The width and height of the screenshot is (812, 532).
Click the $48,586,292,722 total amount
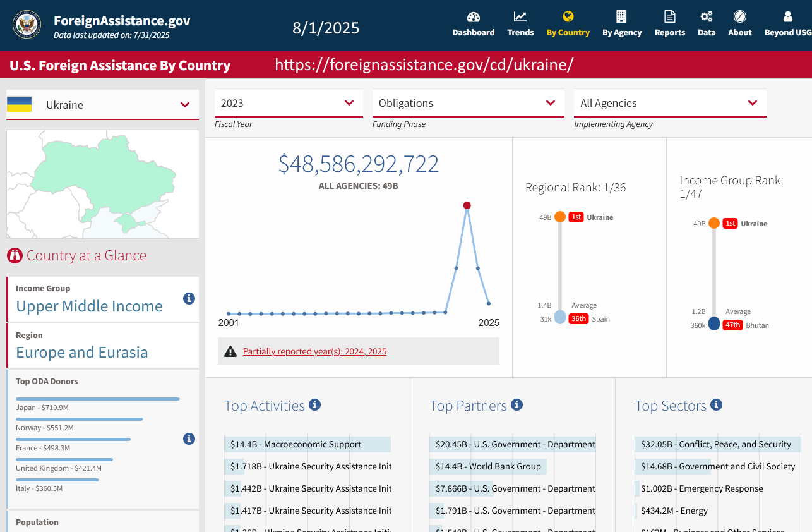click(x=359, y=164)
